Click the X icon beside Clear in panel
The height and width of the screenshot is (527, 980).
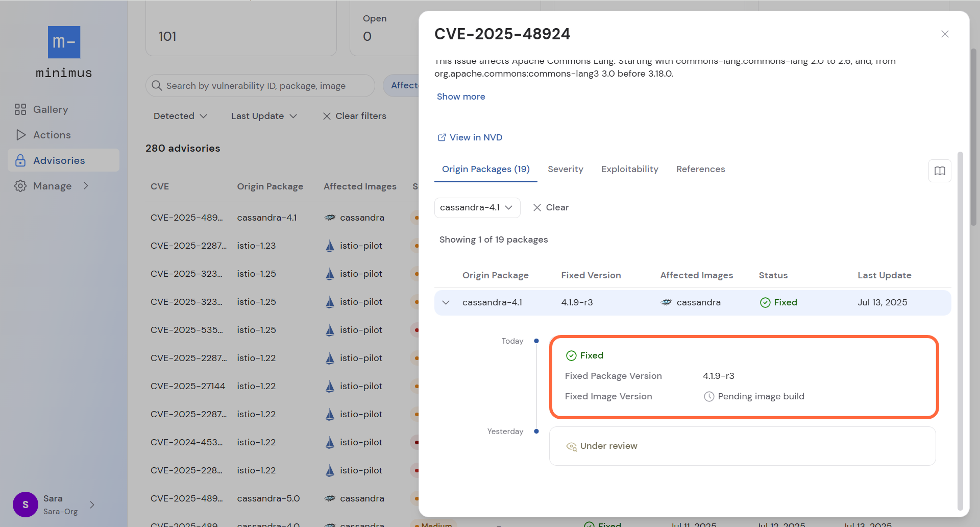(537, 207)
